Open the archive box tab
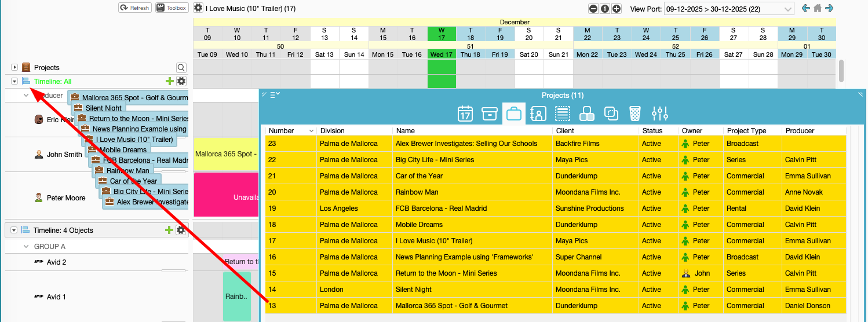Screen dimensions: 868x322 pos(489,114)
